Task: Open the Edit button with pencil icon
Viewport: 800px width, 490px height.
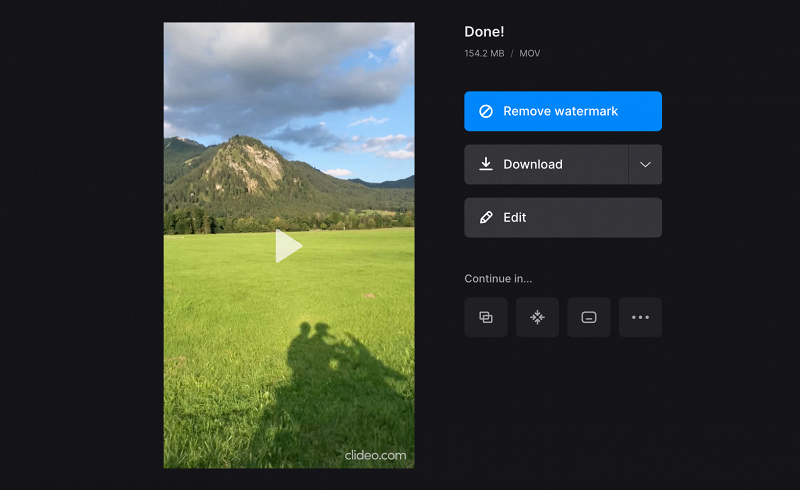Action: click(563, 217)
